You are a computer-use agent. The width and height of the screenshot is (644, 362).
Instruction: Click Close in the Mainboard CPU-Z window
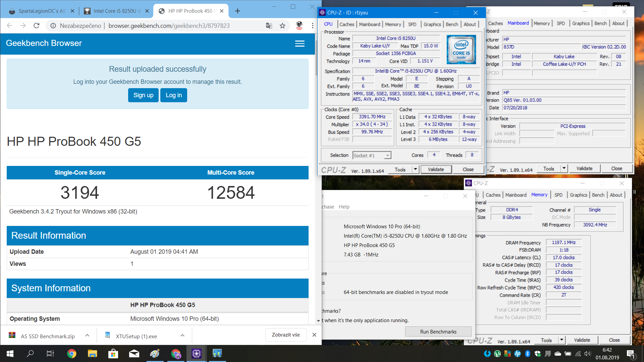[616, 169]
